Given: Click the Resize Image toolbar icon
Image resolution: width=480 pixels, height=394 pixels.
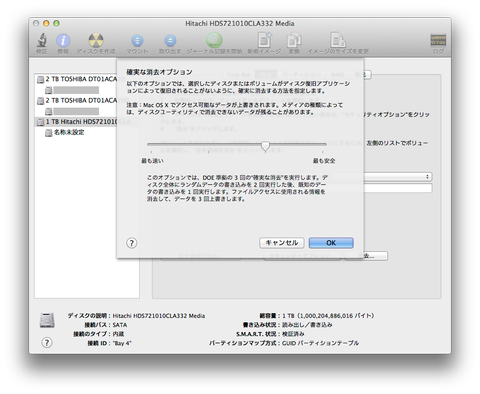Looking at the screenshot, I should coord(337,40).
